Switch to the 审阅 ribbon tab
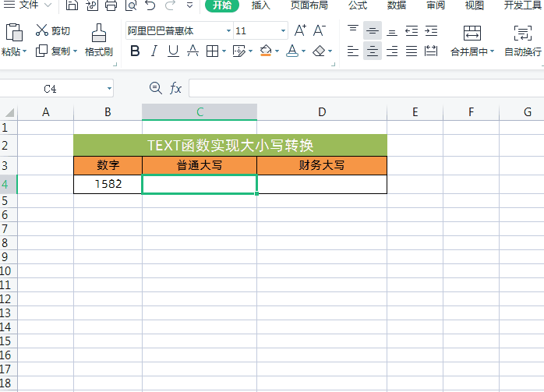Screen dimensions: 544x392 (x=436, y=5)
